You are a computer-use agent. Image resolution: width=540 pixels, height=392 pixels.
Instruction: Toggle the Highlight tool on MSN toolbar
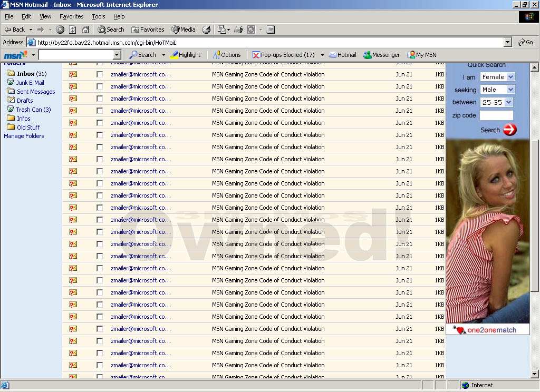[x=185, y=55]
